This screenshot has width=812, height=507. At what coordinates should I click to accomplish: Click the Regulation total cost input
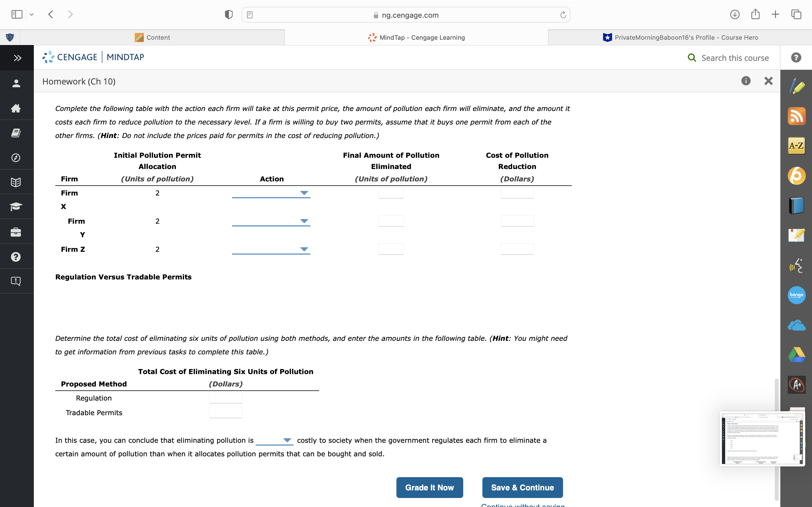point(226,398)
